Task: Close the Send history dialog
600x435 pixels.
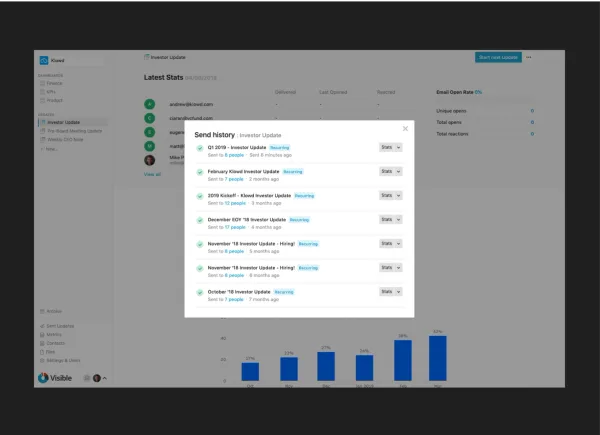Action: [x=405, y=129]
